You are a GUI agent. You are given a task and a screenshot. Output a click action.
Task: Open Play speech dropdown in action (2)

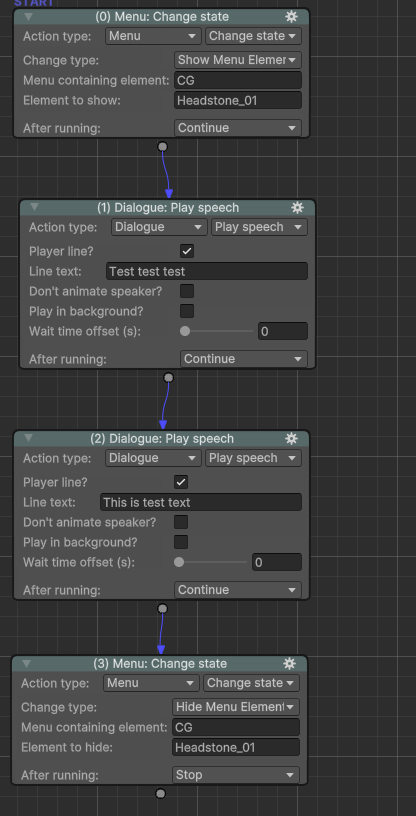pos(253,458)
